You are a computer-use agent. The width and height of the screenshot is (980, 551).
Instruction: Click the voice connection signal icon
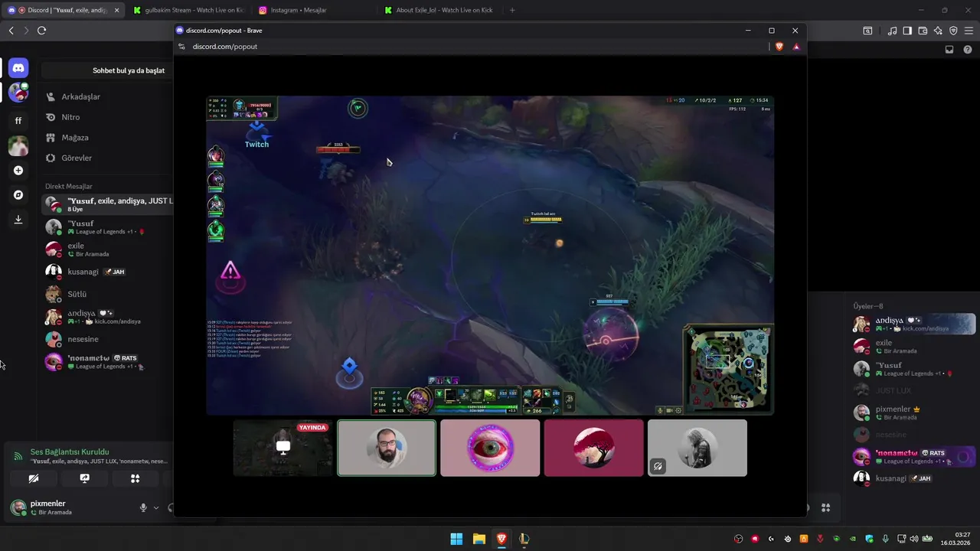[18, 456]
